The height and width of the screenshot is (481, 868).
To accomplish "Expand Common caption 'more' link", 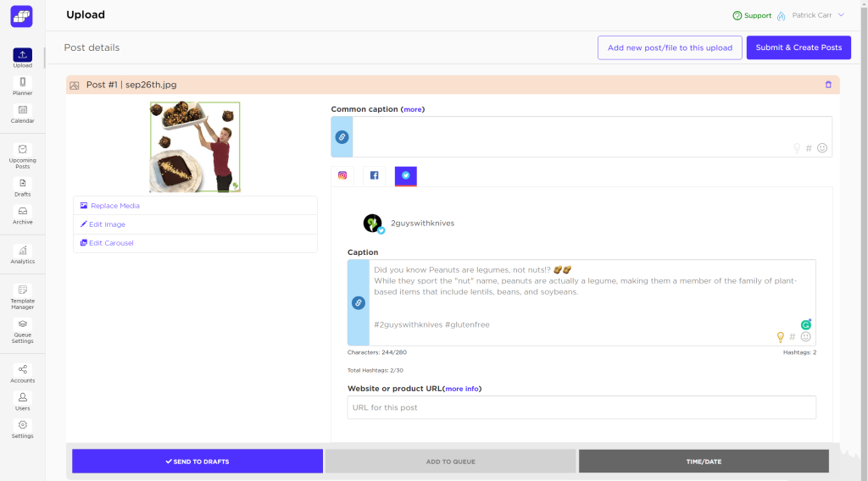I will pos(412,109).
